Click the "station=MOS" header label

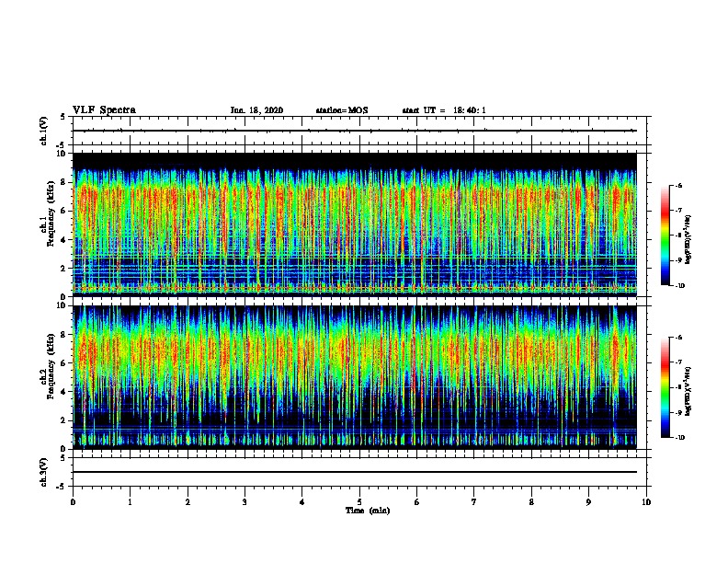tap(342, 110)
